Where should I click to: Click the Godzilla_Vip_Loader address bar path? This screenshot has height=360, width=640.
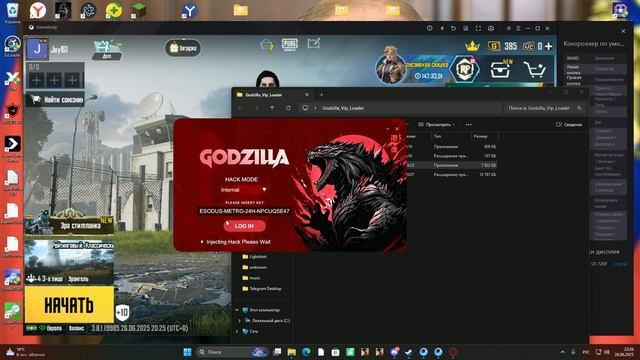click(343, 108)
